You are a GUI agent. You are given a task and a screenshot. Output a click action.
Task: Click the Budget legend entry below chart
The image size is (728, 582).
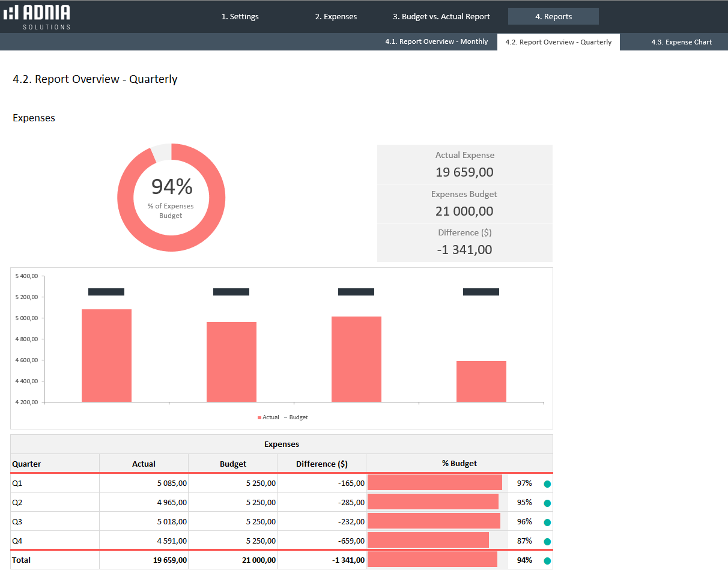298,417
